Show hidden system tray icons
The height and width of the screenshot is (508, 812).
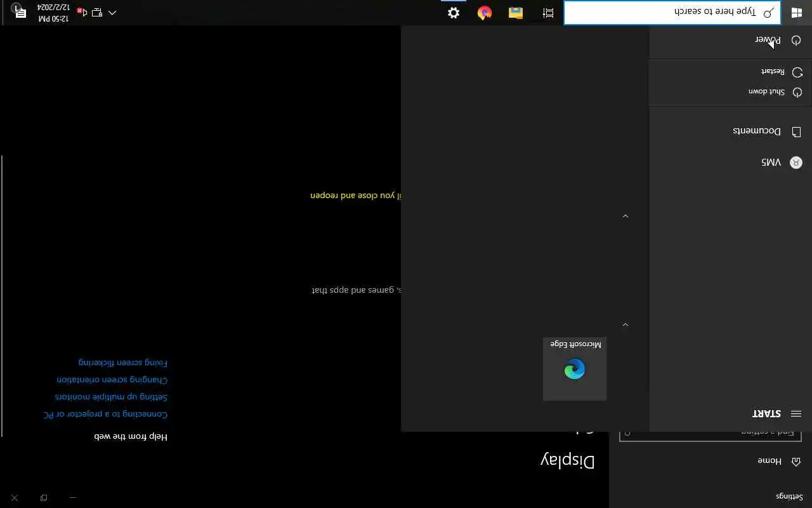pyautogui.click(x=112, y=13)
